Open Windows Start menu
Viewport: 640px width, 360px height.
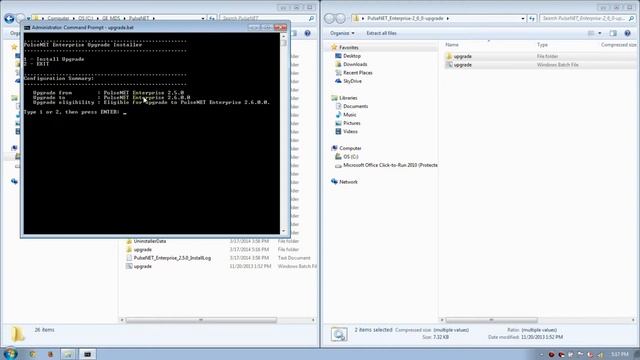click(10, 353)
